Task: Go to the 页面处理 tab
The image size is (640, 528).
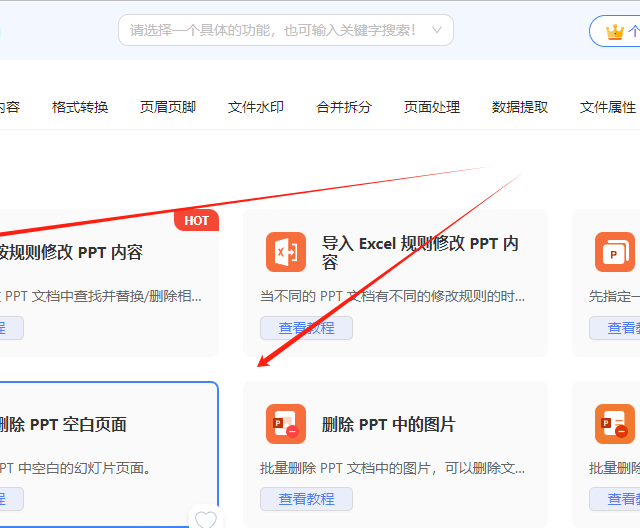Action: pos(432,107)
